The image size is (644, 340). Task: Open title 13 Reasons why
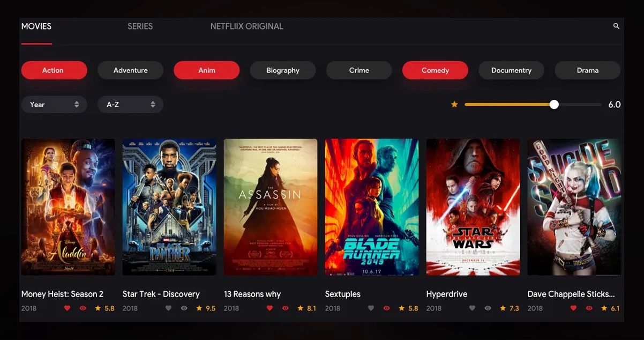[x=252, y=294]
